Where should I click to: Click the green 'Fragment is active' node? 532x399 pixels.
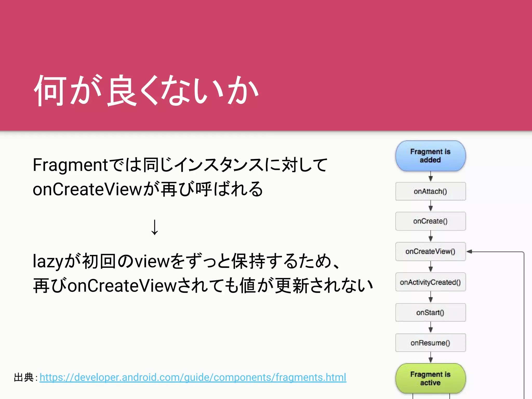(430, 378)
